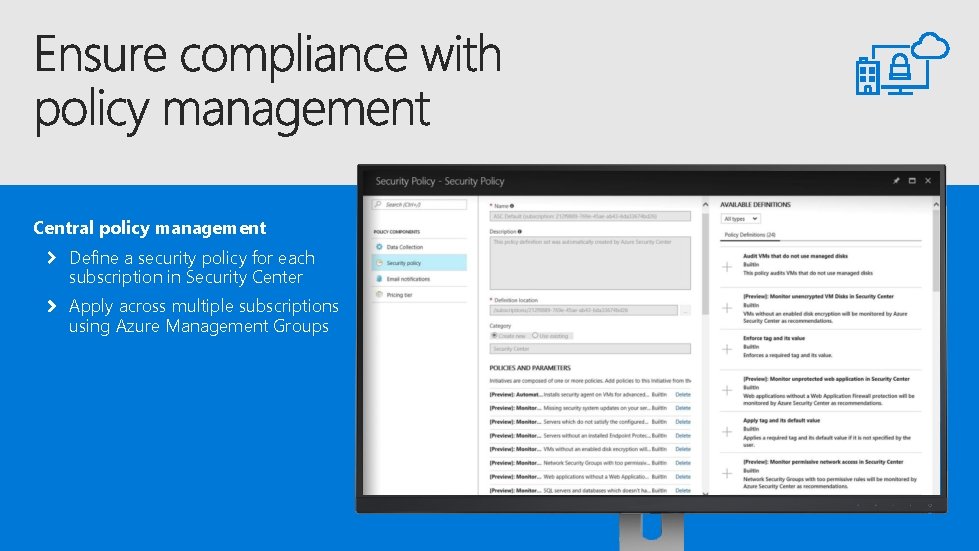Click the '[Preview]: Automat...' policy row name
This screenshot has height=551, width=979.
point(515,394)
